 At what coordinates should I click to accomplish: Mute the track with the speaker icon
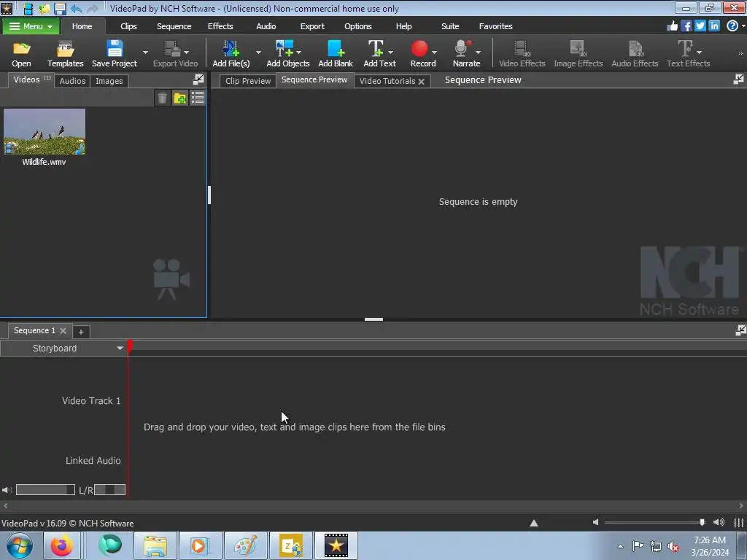coord(7,489)
